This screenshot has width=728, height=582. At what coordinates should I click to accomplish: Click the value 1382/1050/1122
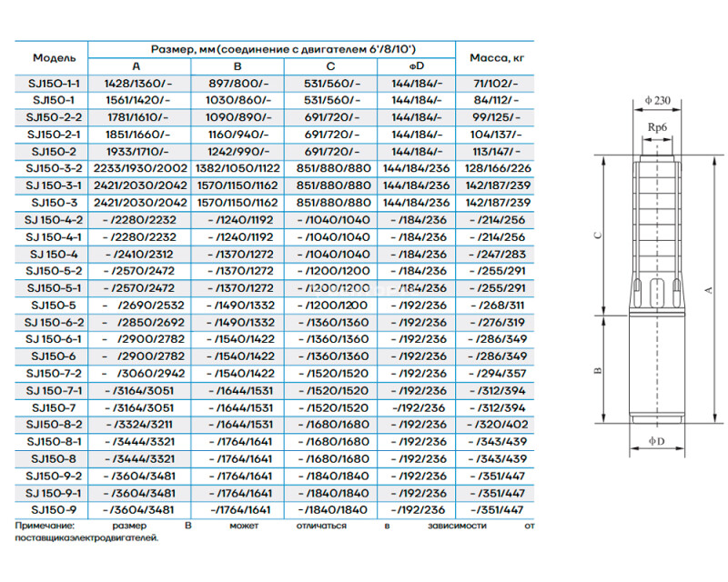238,168
